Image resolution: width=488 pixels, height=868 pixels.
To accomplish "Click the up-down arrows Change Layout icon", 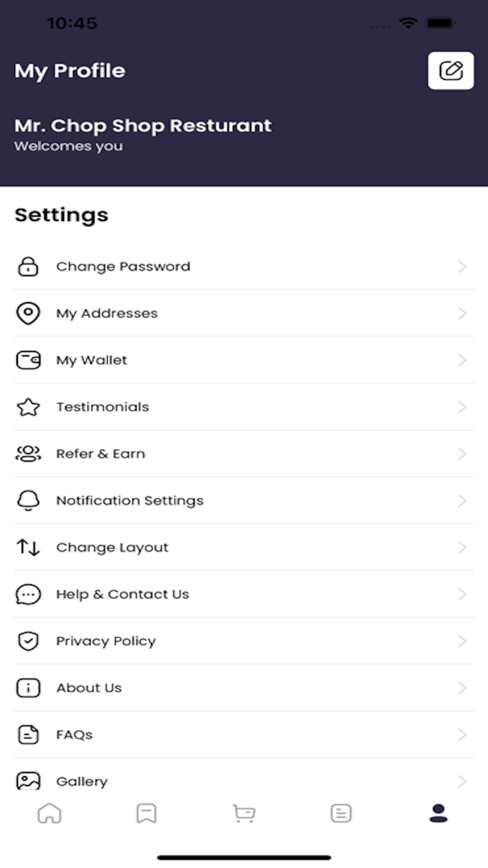I will (x=28, y=547).
